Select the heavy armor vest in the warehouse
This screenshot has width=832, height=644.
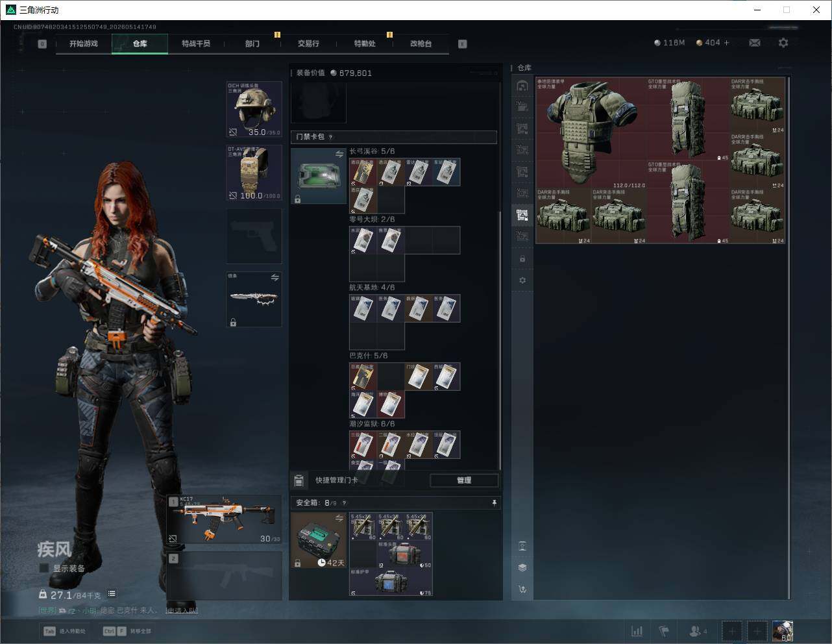(x=591, y=133)
